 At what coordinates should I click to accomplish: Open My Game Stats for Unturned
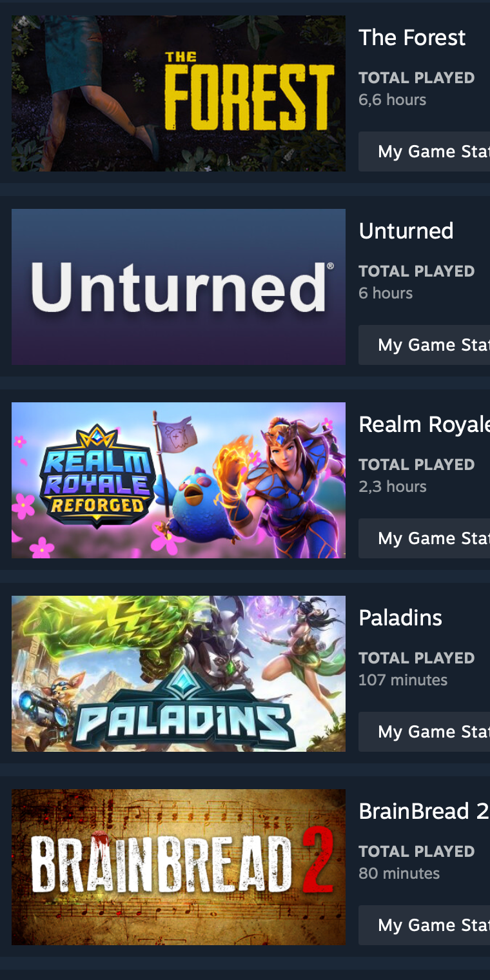pyautogui.click(x=424, y=345)
